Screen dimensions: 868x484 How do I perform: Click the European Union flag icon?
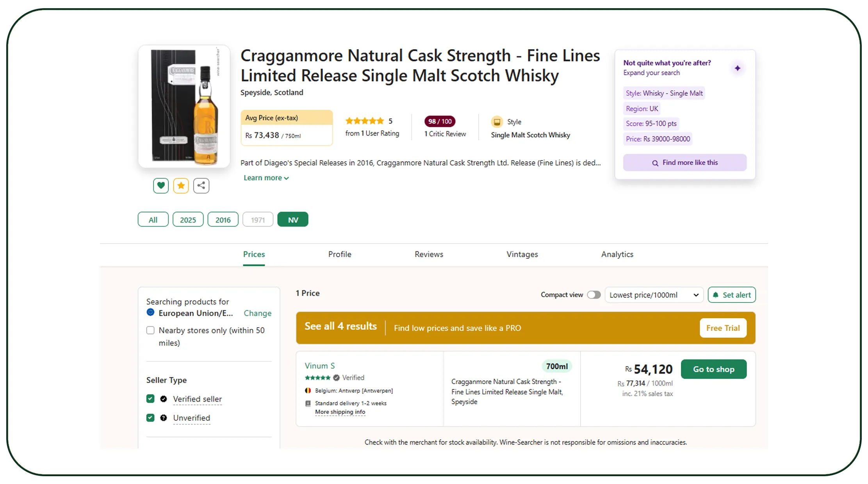point(150,312)
